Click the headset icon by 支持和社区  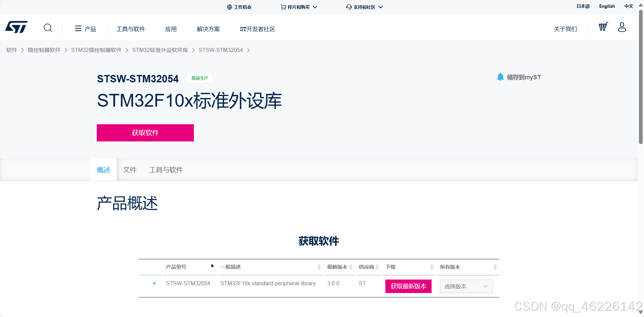[x=349, y=7]
